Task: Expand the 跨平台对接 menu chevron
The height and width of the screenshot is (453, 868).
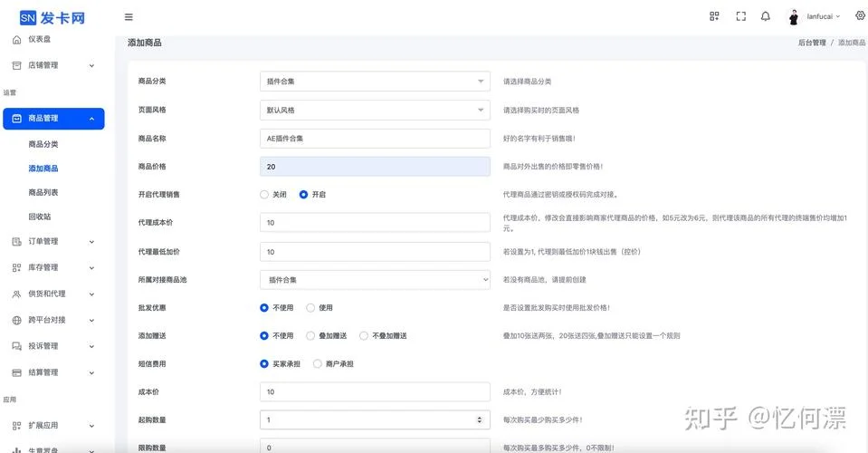Action: pos(92,320)
